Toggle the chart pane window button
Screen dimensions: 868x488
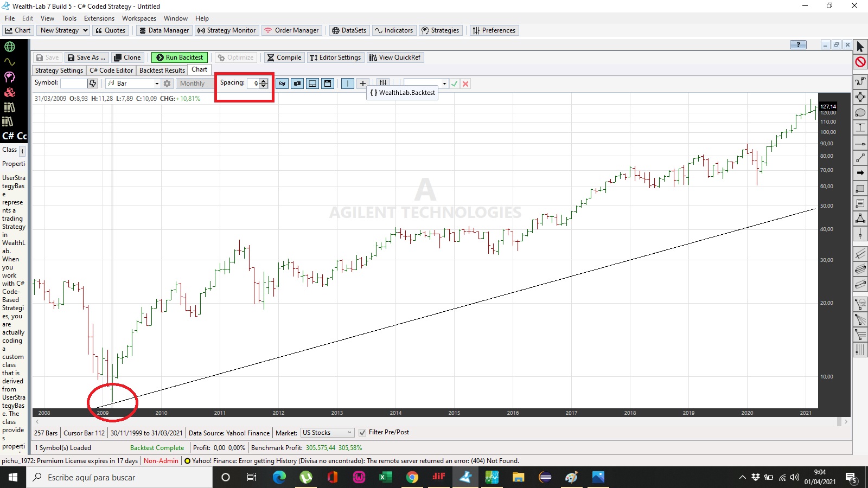tap(328, 84)
